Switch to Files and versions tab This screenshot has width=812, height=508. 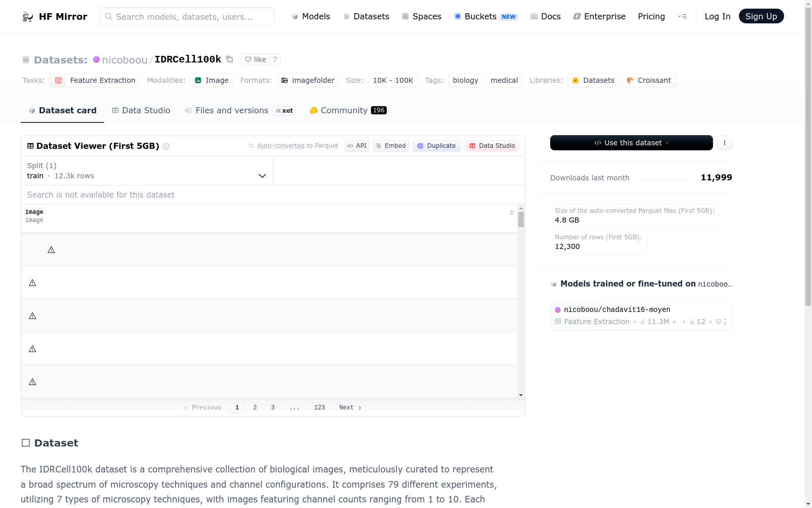point(240,110)
